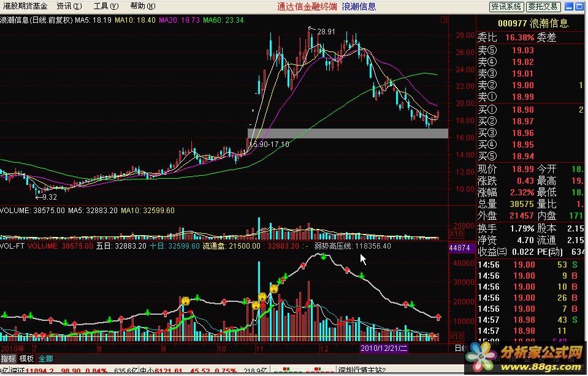Click the 委托交易 button
This screenshot has height=376, width=588.
(543, 6)
